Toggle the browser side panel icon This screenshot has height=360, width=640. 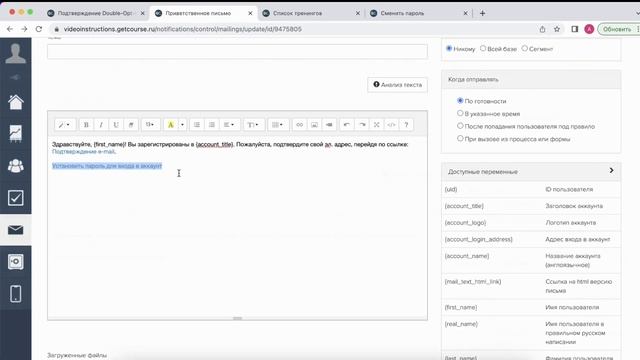(x=575, y=29)
